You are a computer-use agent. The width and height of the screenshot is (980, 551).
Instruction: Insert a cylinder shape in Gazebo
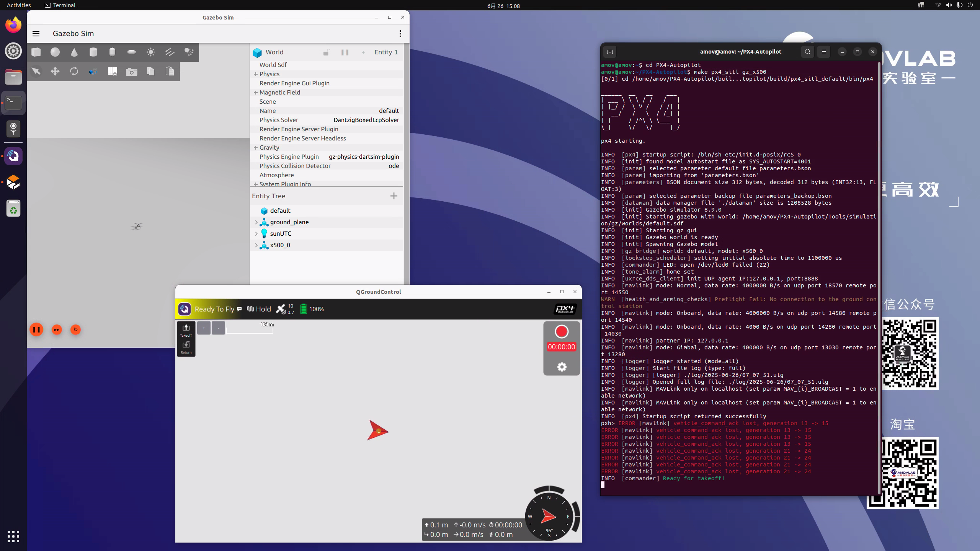tap(93, 52)
